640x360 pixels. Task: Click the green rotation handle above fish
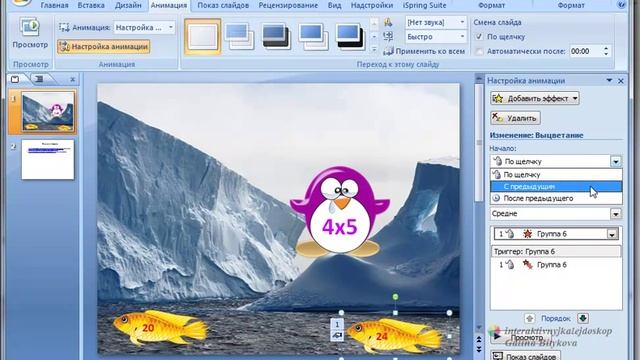pos(395,297)
